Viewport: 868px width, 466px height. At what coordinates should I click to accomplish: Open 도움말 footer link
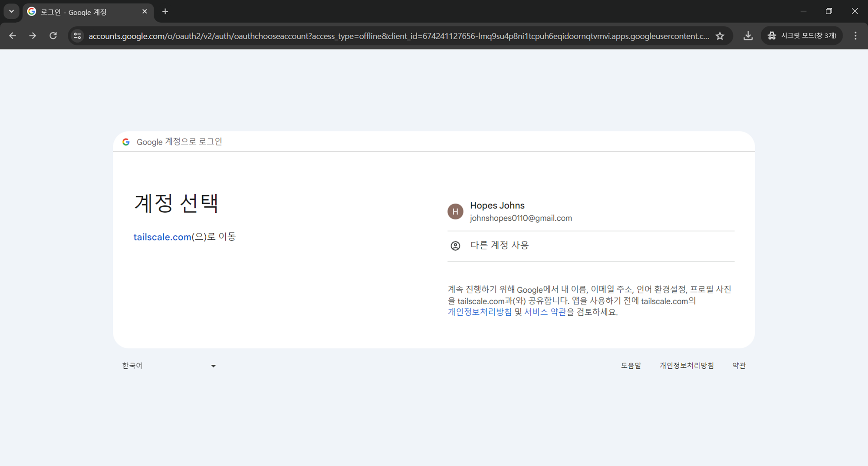coord(631,366)
